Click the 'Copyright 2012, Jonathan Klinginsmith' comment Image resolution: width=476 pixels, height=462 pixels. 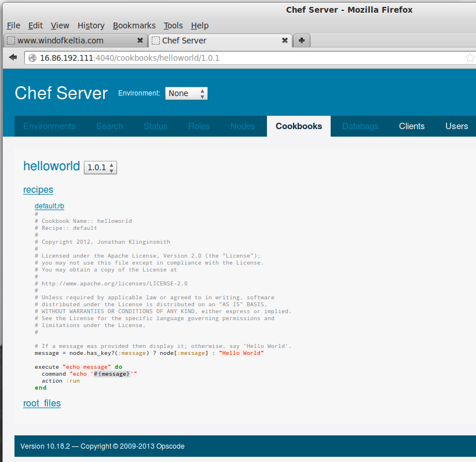tap(102, 242)
